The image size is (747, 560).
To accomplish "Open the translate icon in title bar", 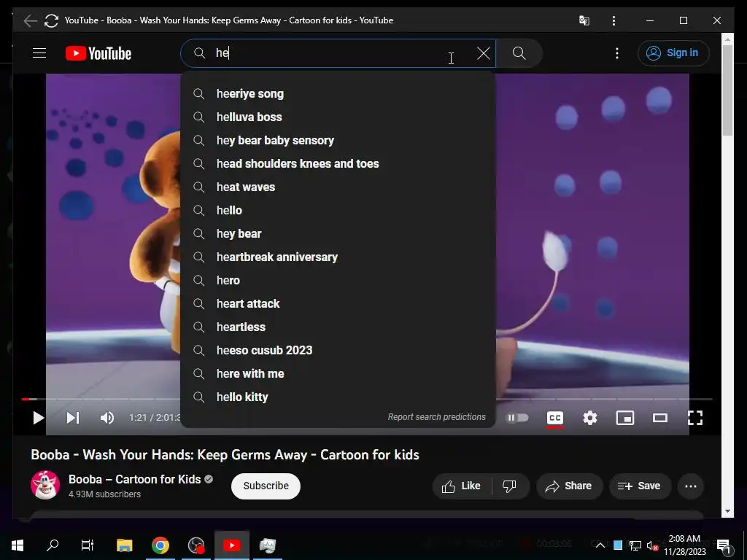I will coord(584,20).
